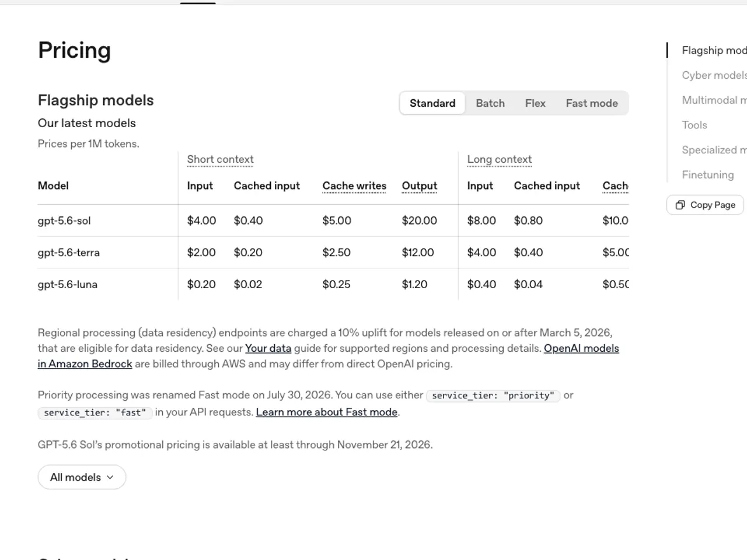Click the "Prices per 1M tokens." note

coord(89,143)
